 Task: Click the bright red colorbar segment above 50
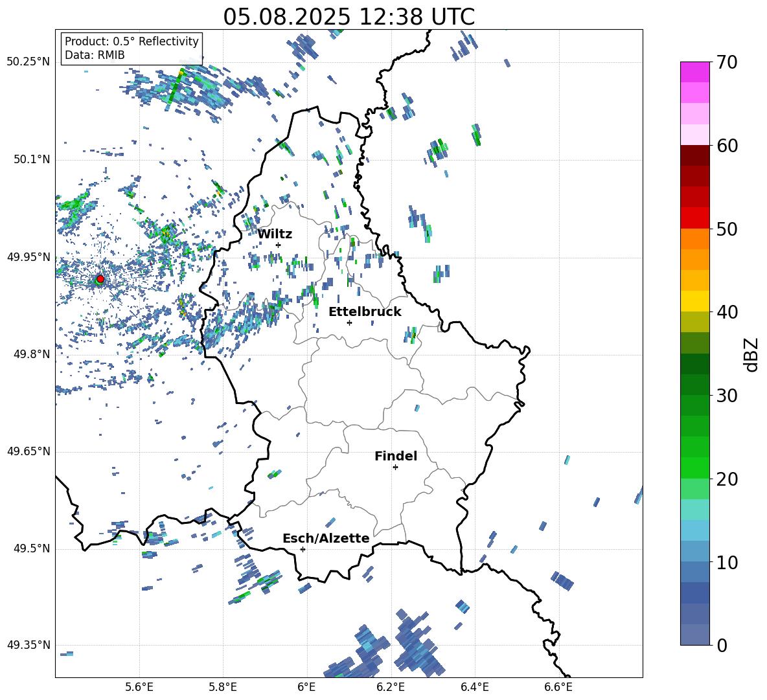(694, 218)
